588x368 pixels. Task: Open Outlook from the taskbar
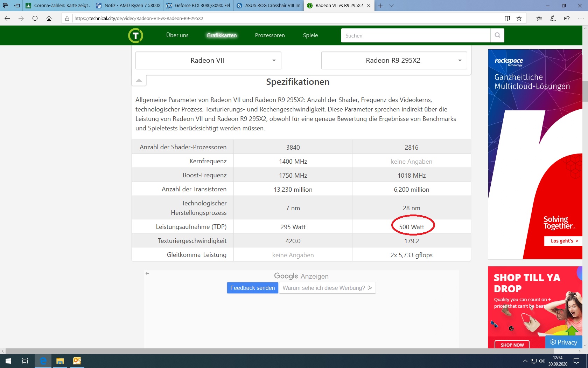point(77,361)
